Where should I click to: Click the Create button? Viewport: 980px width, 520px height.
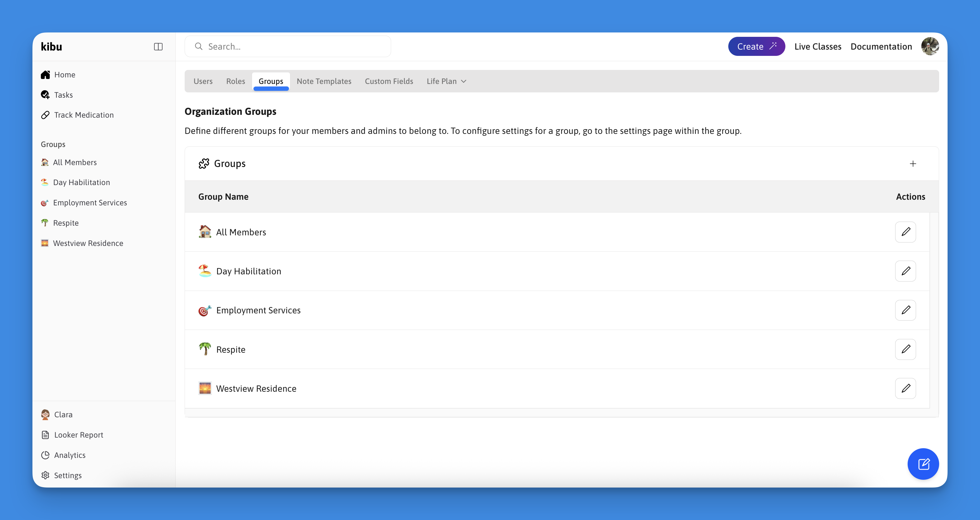coord(756,47)
